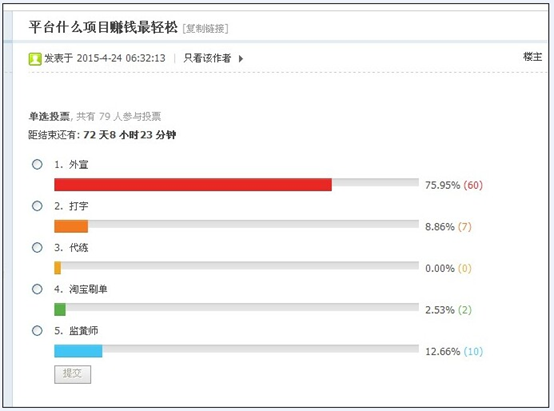Click the green user avatar icon
Viewport: 554px width, 411px height.
(x=35, y=59)
